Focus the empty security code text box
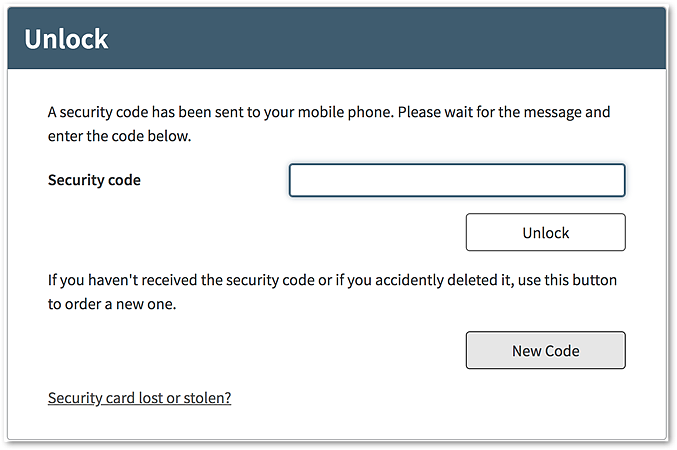This screenshot has height=450, width=677. [x=457, y=181]
